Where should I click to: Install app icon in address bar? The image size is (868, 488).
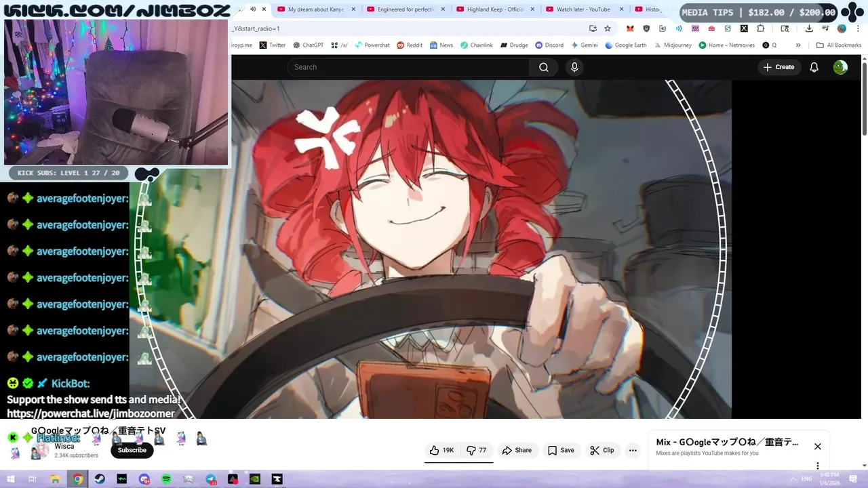pyautogui.click(x=593, y=28)
